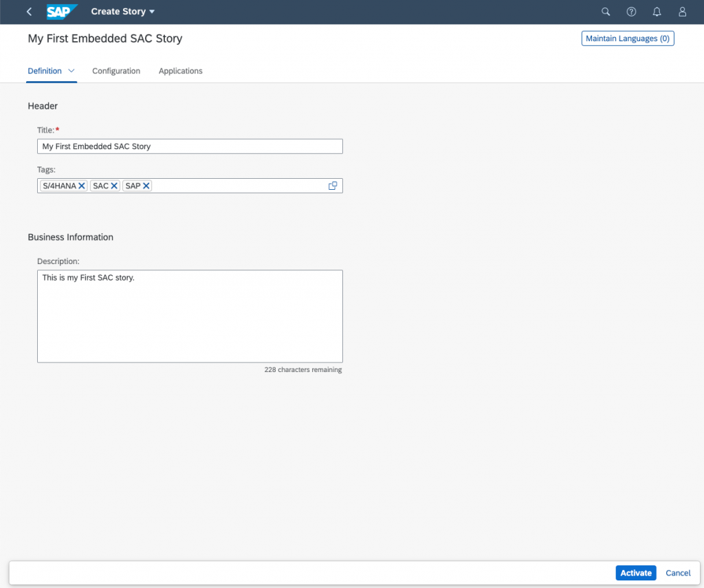
Task: Switch to the Applications tab
Action: tap(181, 71)
